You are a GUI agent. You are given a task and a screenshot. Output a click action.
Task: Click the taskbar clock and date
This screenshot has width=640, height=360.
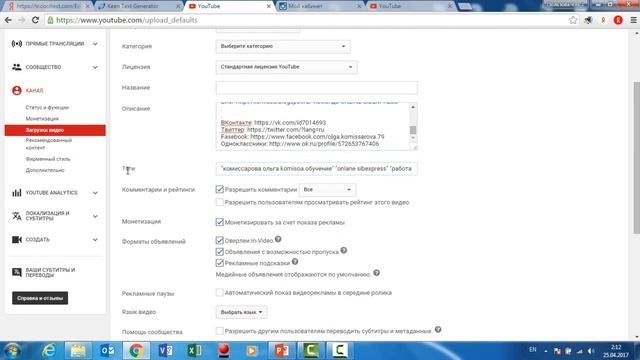coord(616,351)
